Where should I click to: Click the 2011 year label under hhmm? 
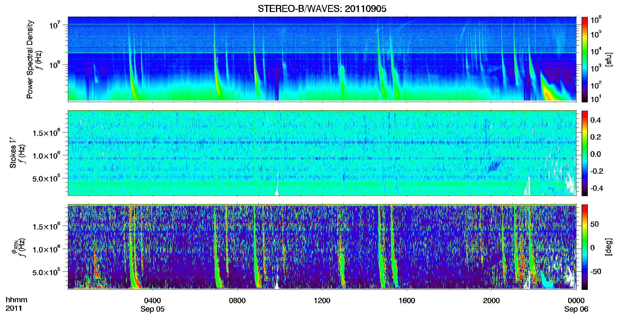(14, 308)
